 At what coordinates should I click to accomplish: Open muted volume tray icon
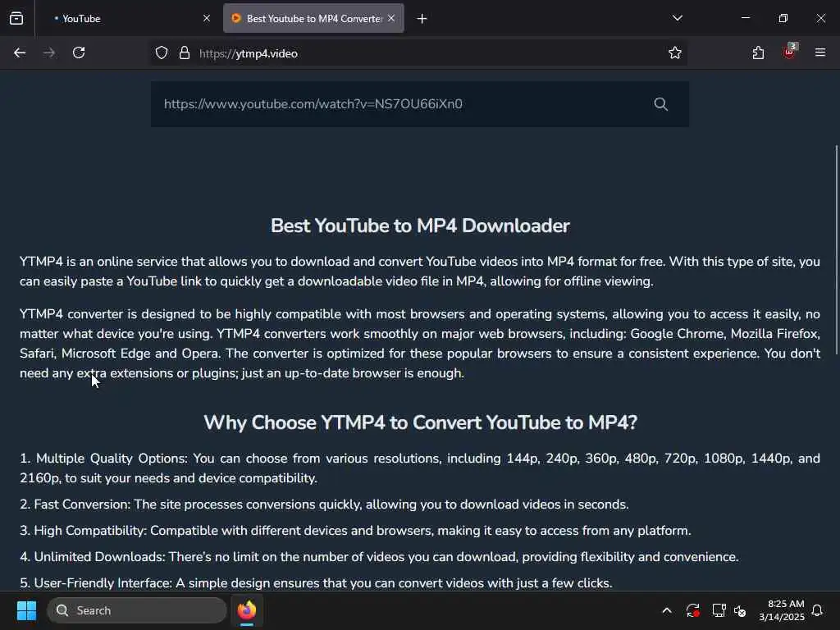[x=741, y=610]
